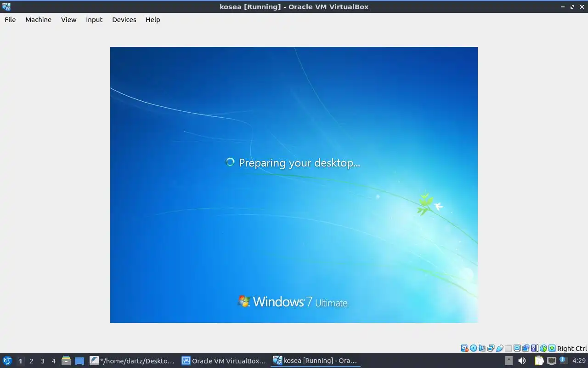Click the VirtualBox window menu icon in title bar

coord(6,6)
